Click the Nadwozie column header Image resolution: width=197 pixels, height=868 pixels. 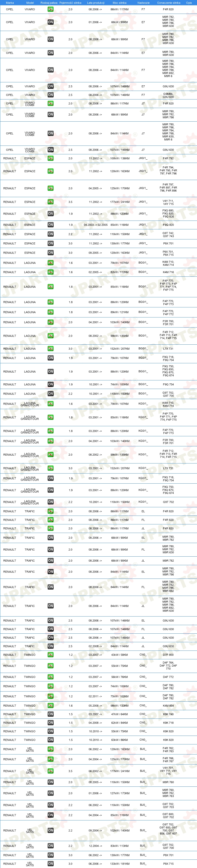[143, 3]
